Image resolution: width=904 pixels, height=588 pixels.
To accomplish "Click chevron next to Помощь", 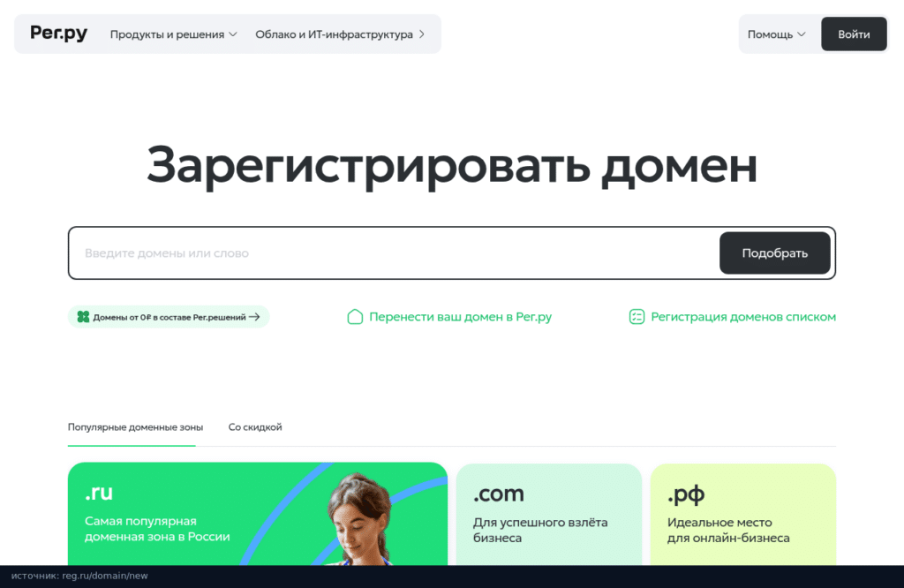I will pyautogui.click(x=802, y=34).
